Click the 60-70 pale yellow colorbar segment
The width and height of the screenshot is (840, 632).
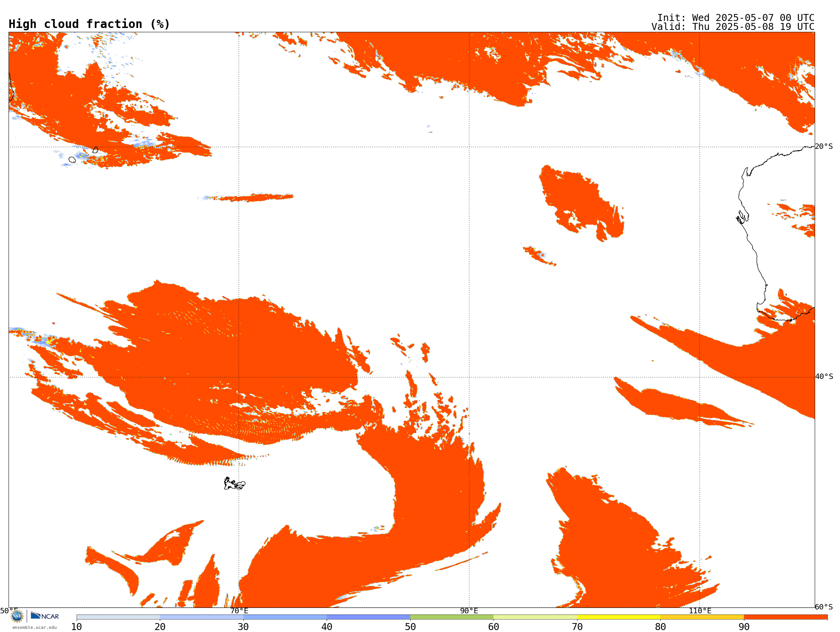(x=535, y=617)
